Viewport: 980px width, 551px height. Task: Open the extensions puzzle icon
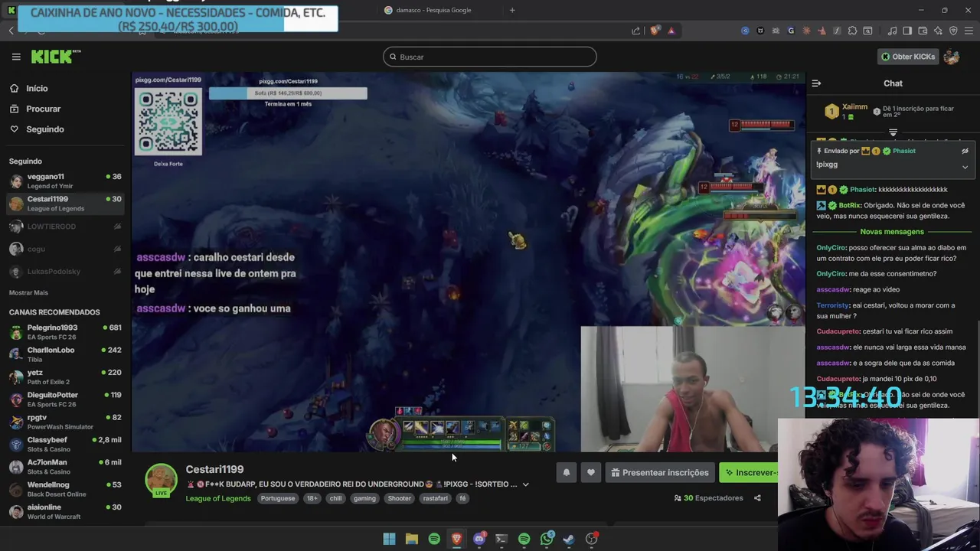pyautogui.click(x=852, y=31)
